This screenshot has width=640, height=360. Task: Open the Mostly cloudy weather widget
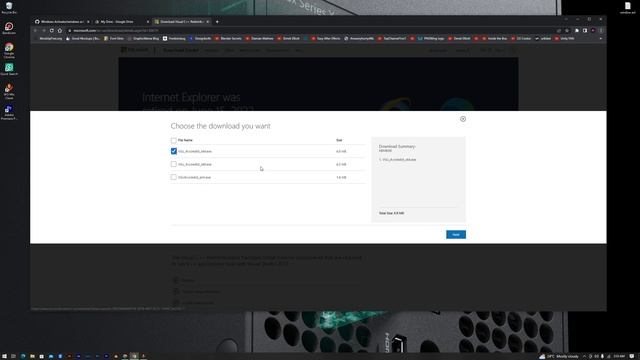pos(559,356)
